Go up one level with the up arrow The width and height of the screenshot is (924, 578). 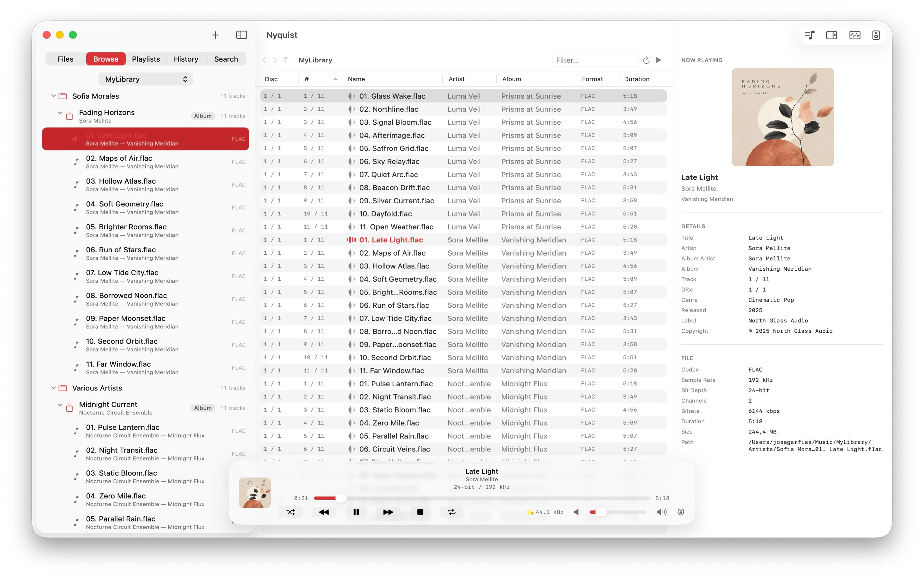pyautogui.click(x=286, y=60)
